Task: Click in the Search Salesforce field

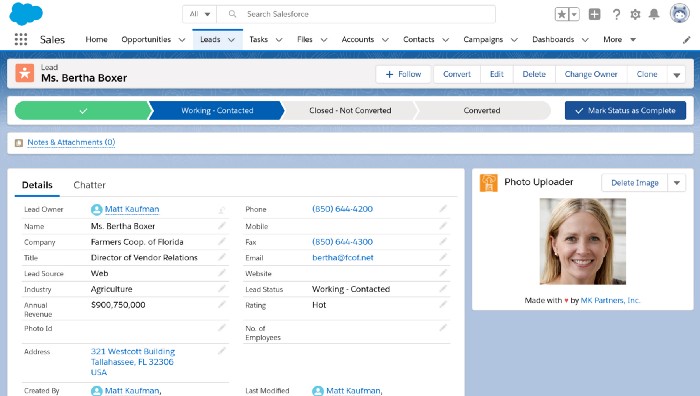Action: pos(356,14)
